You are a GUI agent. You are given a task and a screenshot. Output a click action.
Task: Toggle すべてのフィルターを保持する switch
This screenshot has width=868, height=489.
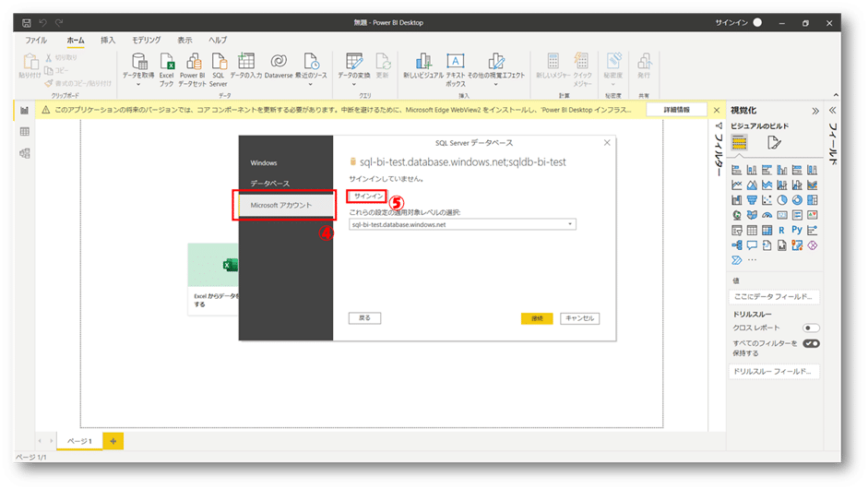pyautogui.click(x=811, y=343)
